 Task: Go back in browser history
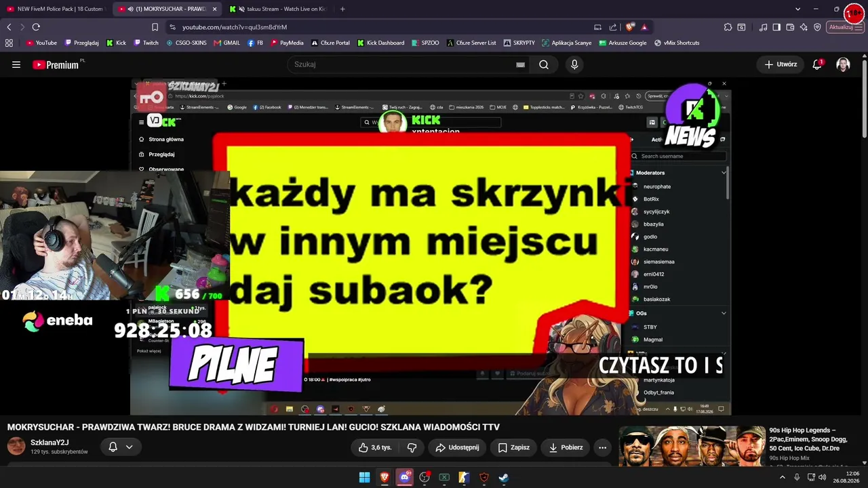(9, 27)
